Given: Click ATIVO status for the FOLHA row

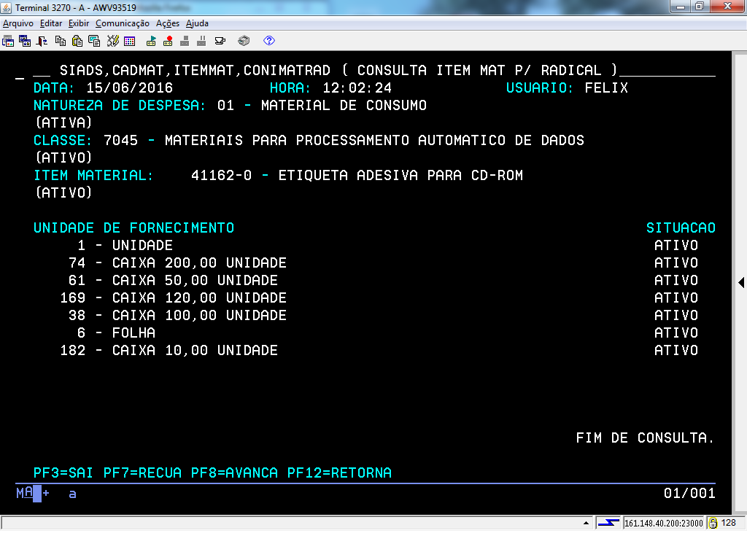Looking at the screenshot, I should 676,332.
